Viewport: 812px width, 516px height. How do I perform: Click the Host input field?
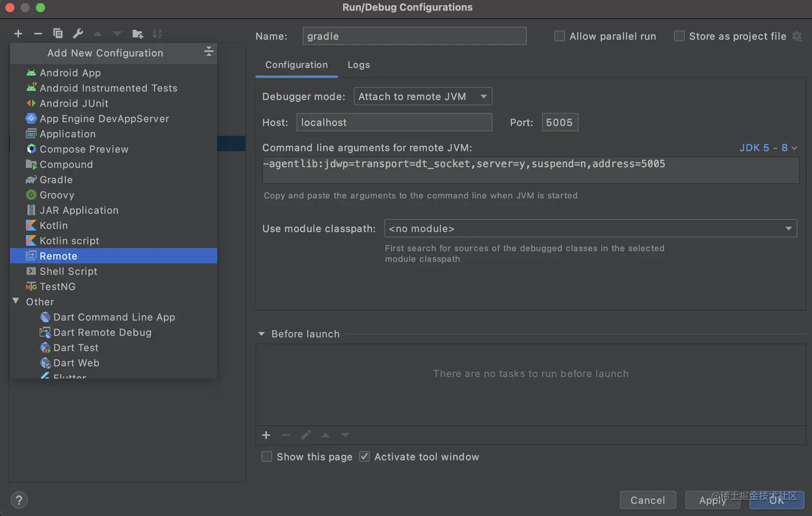[394, 123]
